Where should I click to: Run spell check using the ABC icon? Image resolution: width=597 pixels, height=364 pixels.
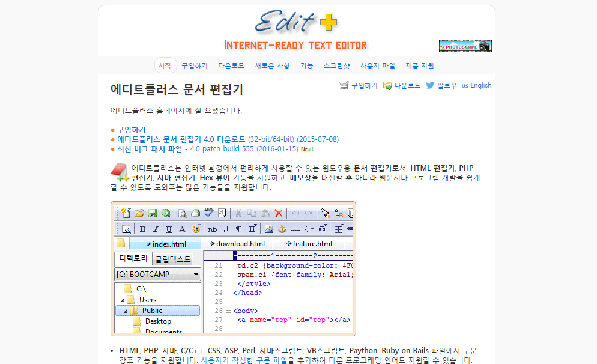pos(208,213)
